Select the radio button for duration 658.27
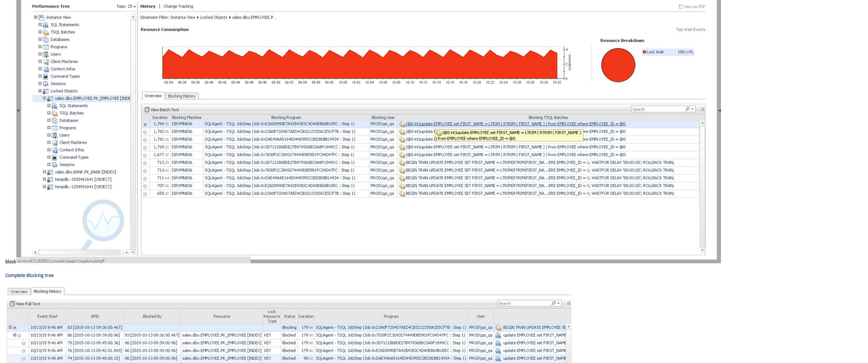868x363 pixels. [145, 194]
